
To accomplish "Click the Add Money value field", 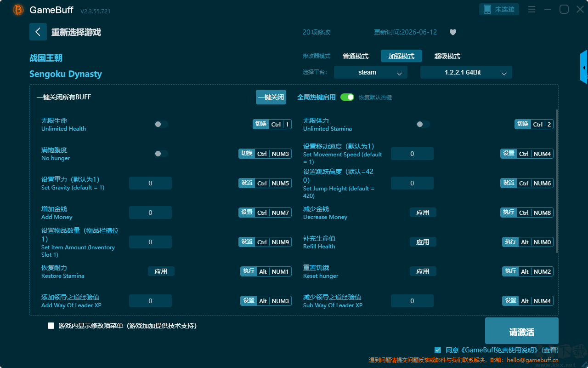I will tap(150, 213).
